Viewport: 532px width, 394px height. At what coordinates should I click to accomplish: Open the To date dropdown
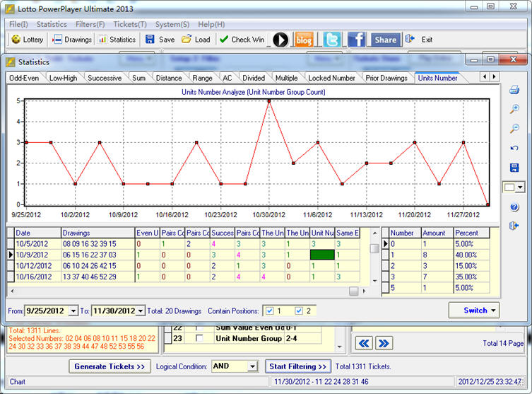point(141,311)
